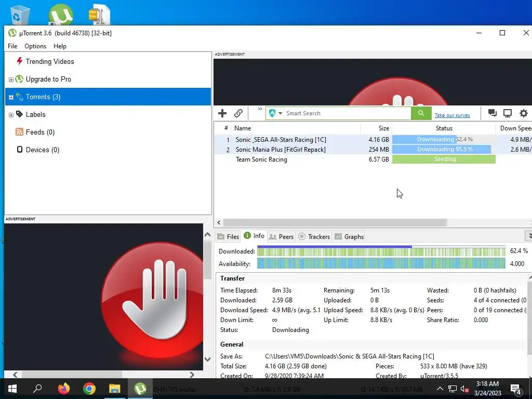Open Preferences gear icon

(524, 113)
